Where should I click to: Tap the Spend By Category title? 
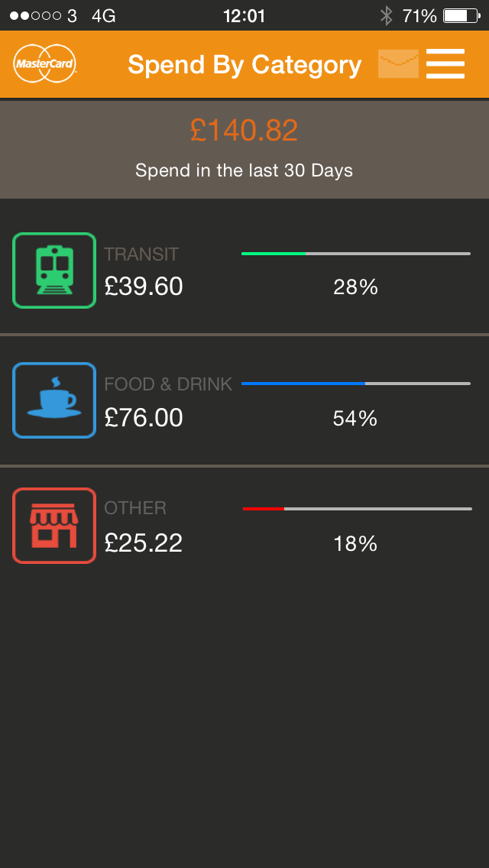pyautogui.click(x=244, y=65)
